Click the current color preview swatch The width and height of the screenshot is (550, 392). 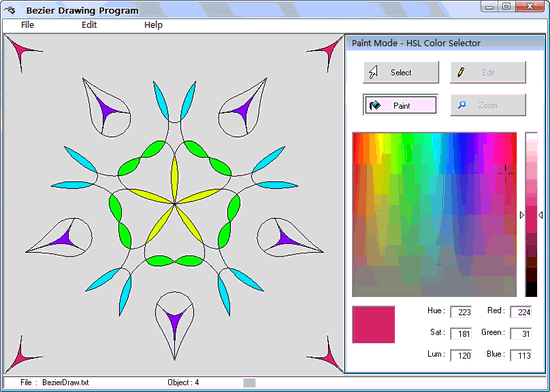coord(374,324)
